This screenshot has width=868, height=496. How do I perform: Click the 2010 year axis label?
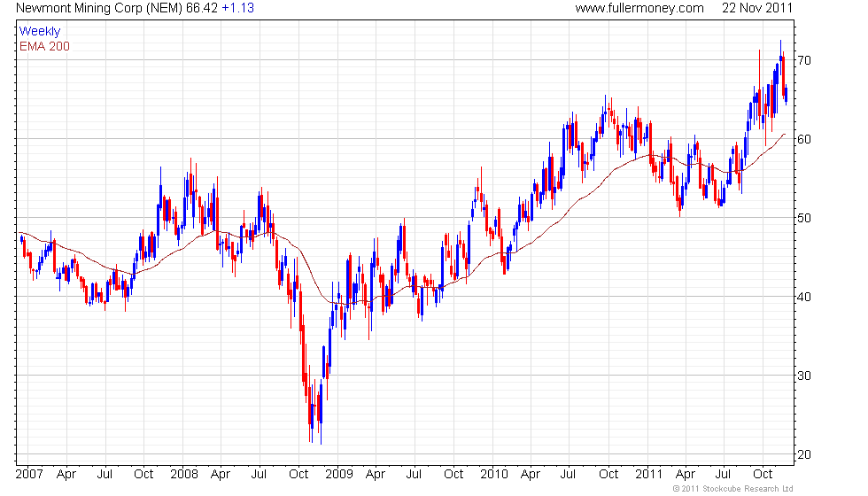pos(494,475)
